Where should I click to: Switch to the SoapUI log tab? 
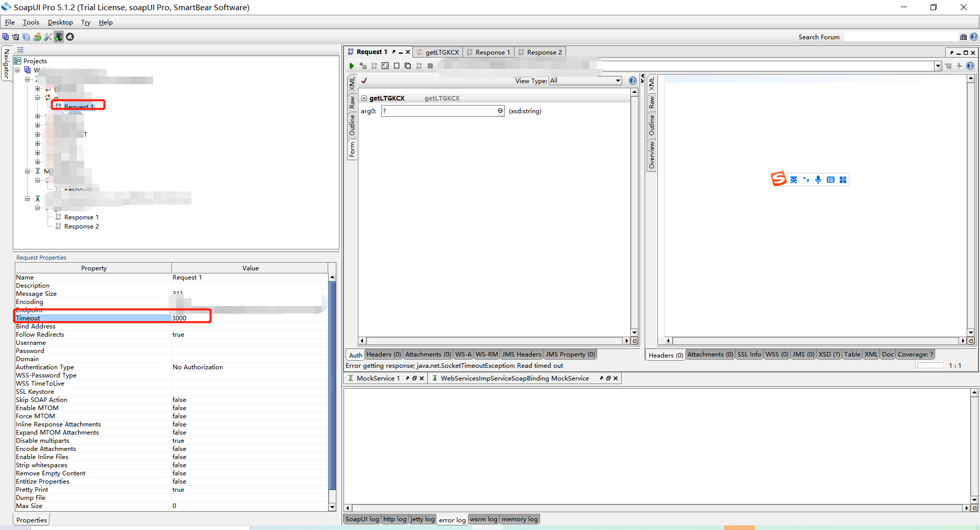pos(362,519)
